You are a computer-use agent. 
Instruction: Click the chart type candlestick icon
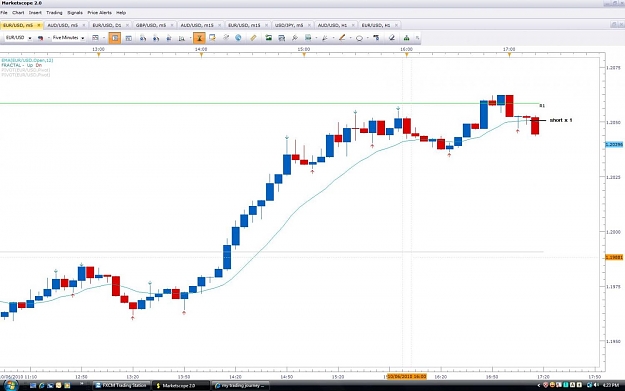point(40,38)
